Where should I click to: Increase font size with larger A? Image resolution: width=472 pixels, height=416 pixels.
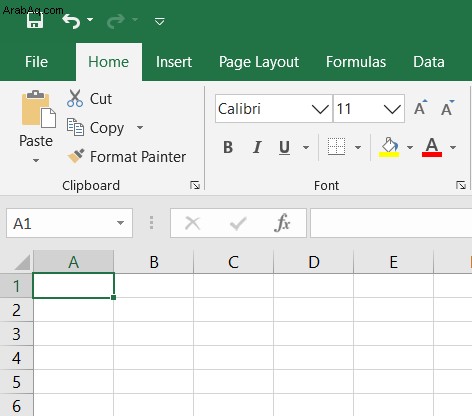421,108
